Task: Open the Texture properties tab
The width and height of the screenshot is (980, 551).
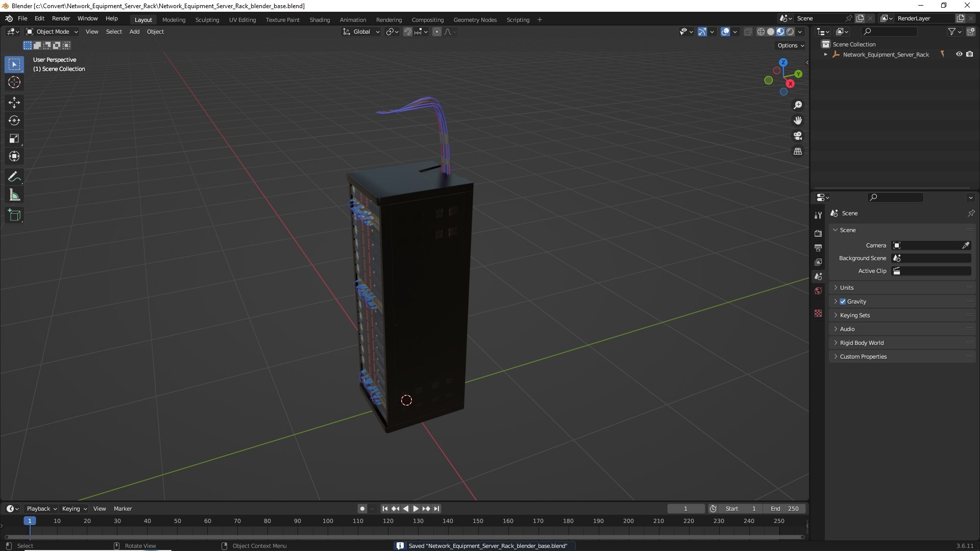Action: (818, 313)
